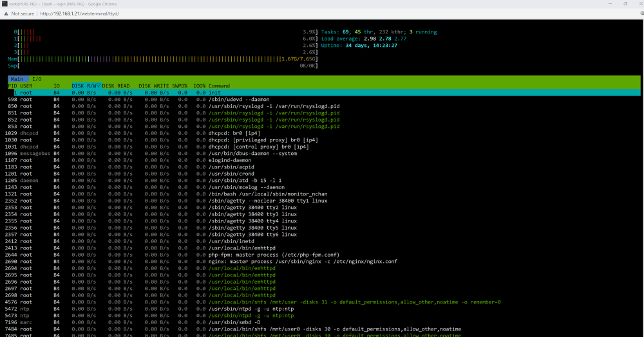Select the atd -b 15 -l 1 row
Screen dimensions: 644x337
324,180
